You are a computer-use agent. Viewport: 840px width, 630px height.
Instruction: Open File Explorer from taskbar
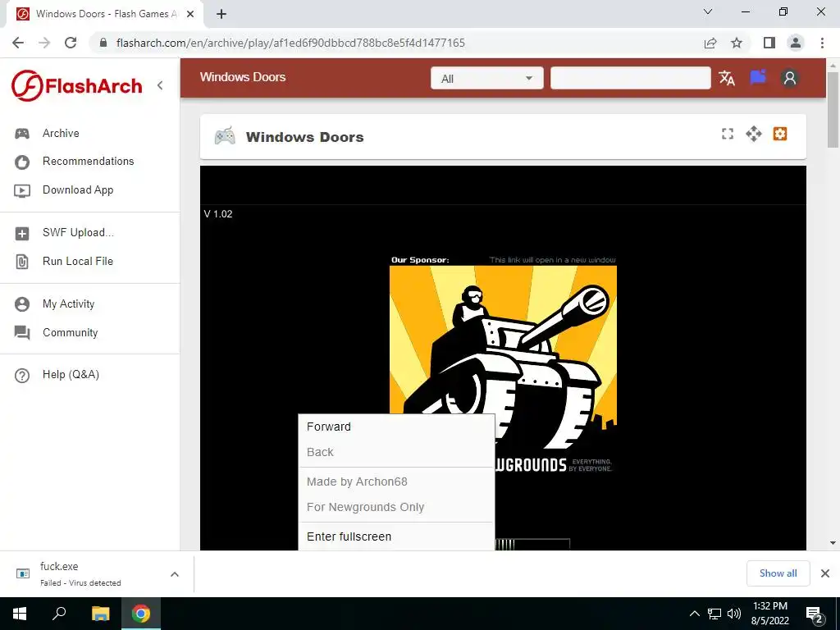[100, 614]
